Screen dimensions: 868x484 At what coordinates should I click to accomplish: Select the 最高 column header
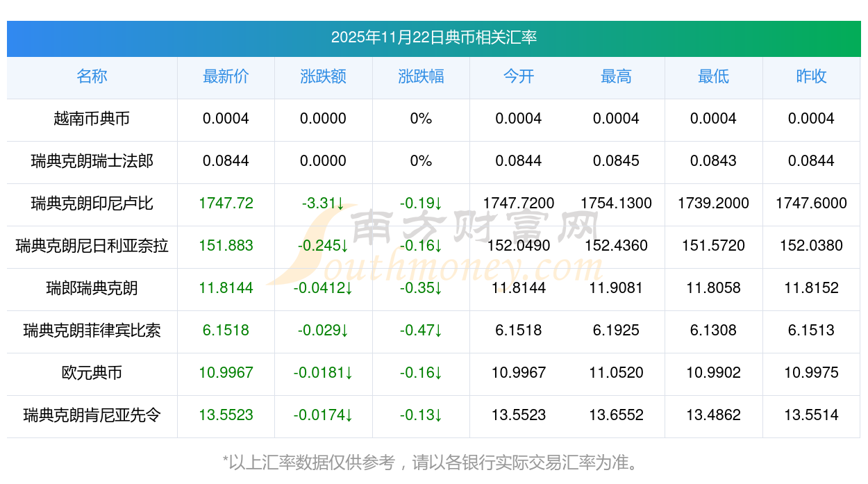[616, 76]
